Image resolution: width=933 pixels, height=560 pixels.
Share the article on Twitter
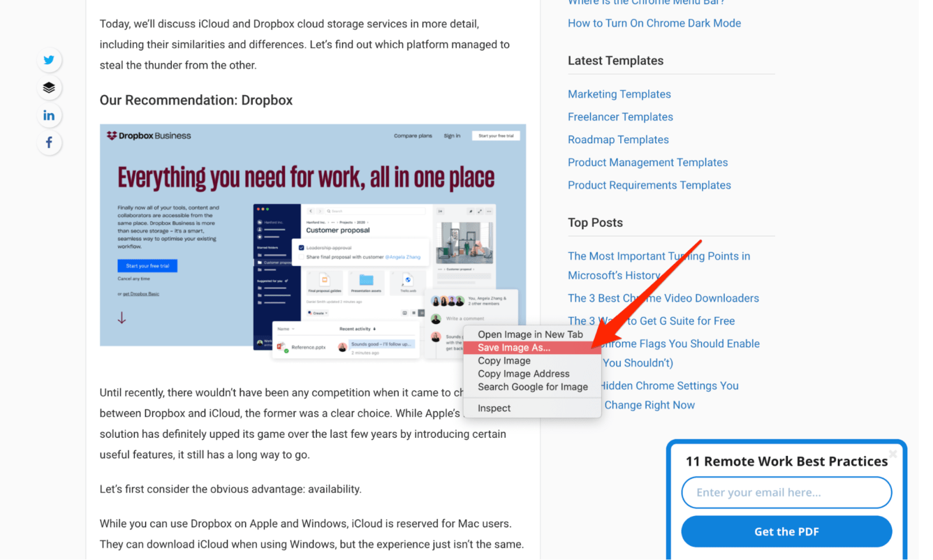pos(49,60)
